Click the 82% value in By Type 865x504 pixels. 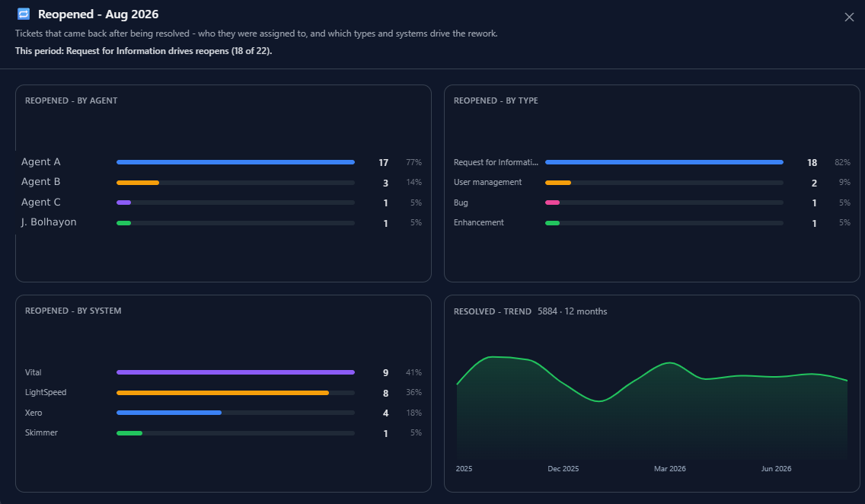pos(842,162)
